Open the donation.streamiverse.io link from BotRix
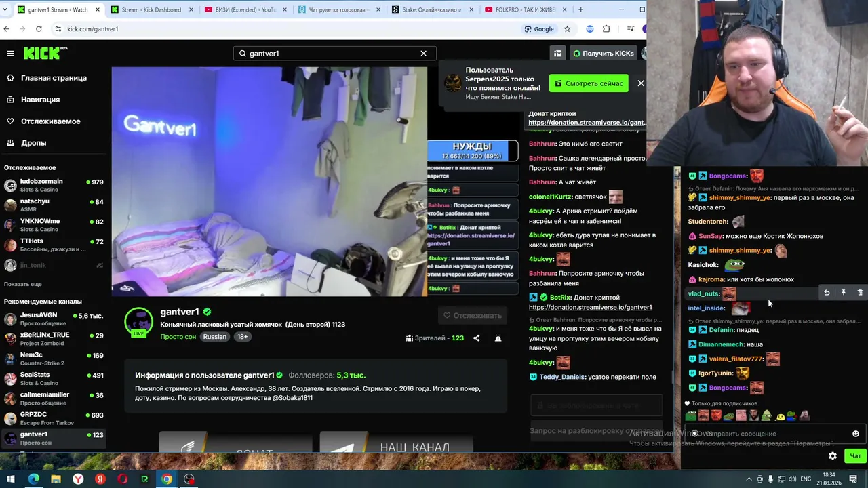This screenshot has height=488, width=868. coord(590,307)
